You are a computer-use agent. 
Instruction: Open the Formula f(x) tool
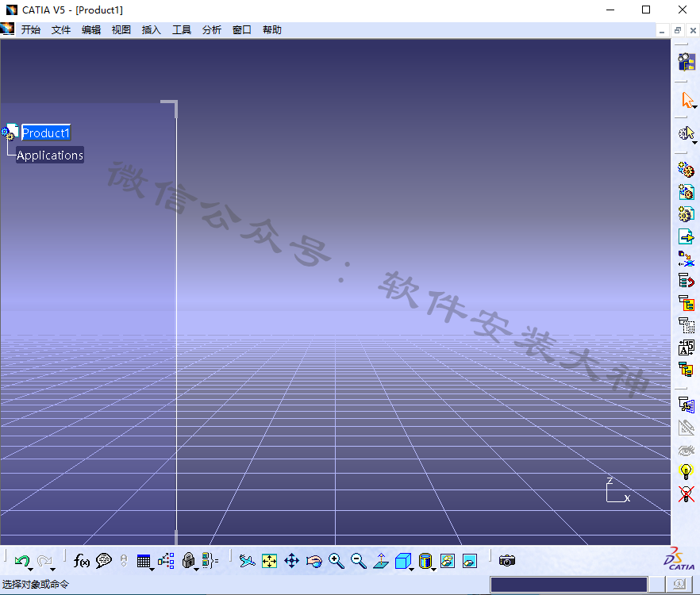[81, 561]
